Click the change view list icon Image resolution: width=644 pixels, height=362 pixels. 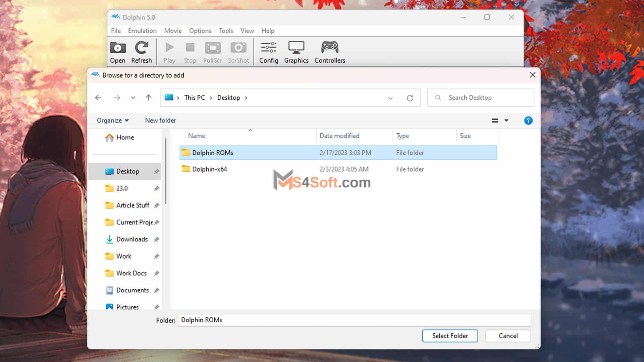click(495, 120)
